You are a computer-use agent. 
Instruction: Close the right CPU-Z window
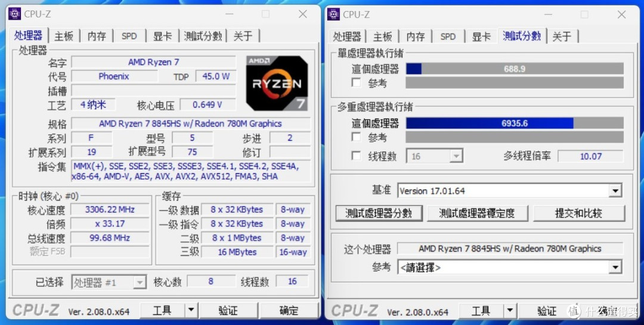point(621,14)
